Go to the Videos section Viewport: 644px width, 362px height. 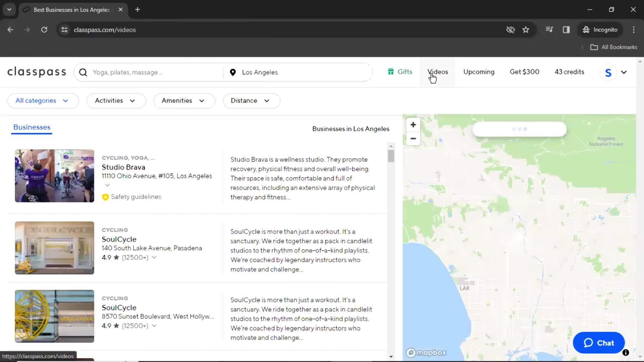(437, 72)
